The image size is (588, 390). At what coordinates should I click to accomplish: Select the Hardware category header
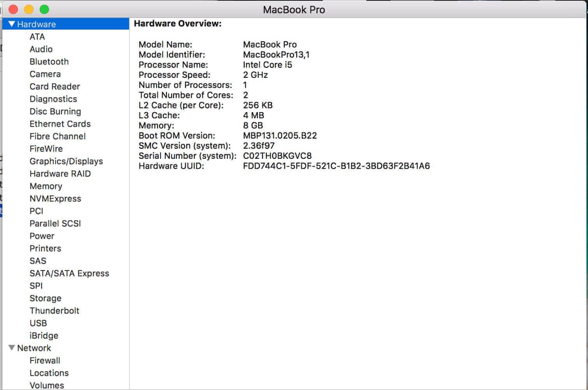pyautogui.click(x=66, y=24)
